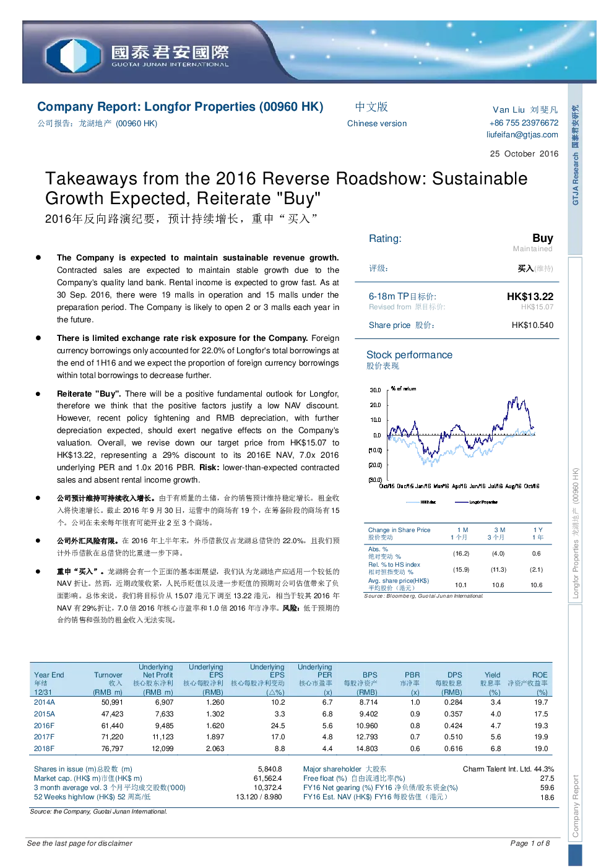Click the Yield column header
614x868 pixels.
492,683
